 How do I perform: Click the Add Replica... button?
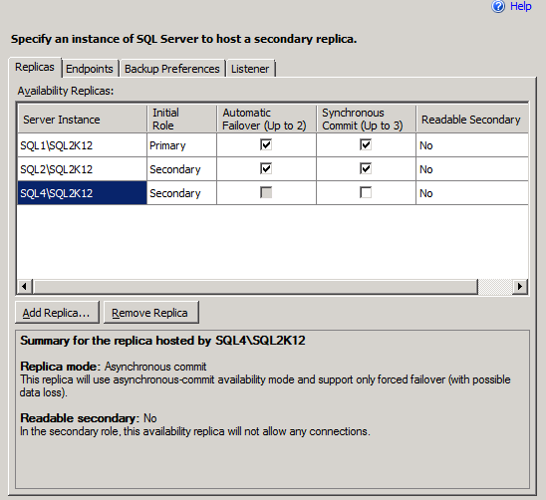pos(57,313)
